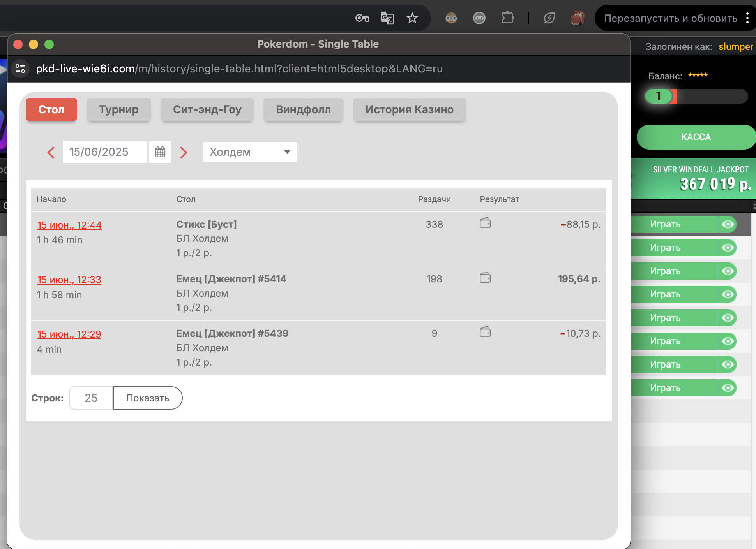The height and width of the screenshot is (549, 756).
Task: Click the green level progress bar showing 1
Action: pyautogui.click(x=696, y=96)
